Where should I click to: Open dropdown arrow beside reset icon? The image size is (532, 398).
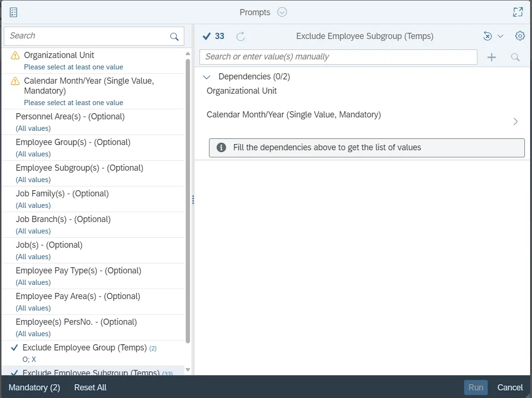(x=500, y=36)
